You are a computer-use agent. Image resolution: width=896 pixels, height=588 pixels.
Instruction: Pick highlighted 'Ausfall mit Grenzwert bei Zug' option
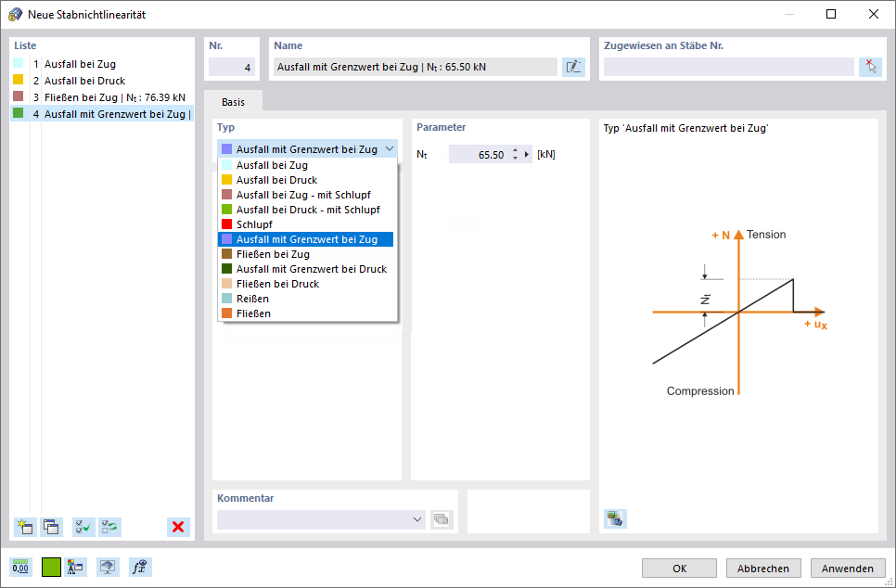click(307, 239)
